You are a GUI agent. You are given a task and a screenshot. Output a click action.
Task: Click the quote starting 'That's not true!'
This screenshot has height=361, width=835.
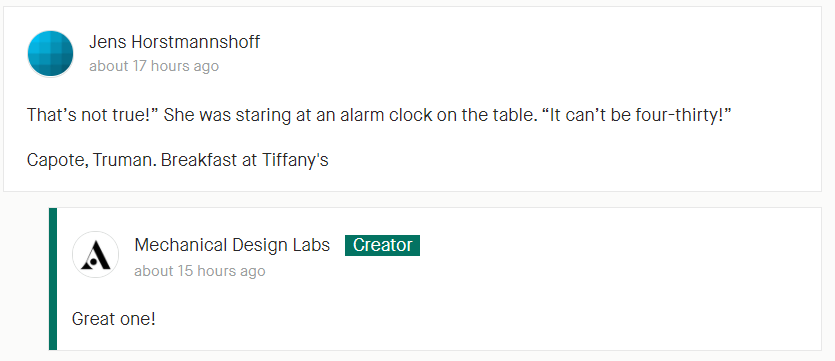pos(379,115)
